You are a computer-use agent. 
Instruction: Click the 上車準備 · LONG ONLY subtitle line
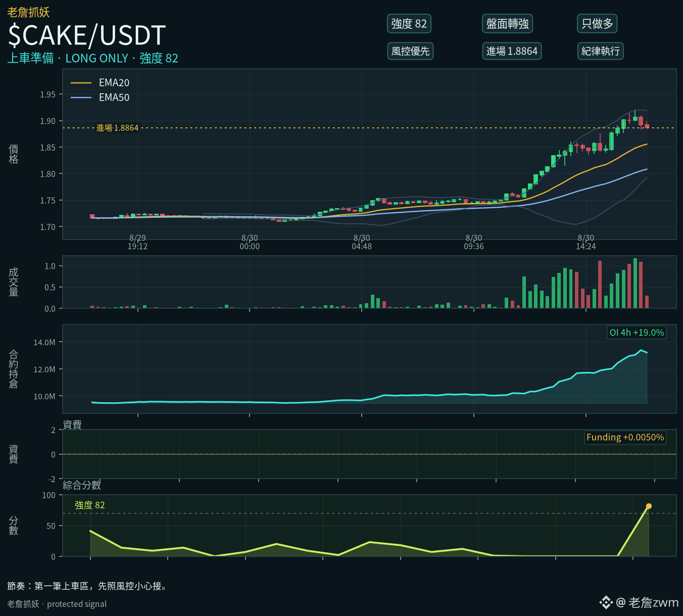click(93, 58)
